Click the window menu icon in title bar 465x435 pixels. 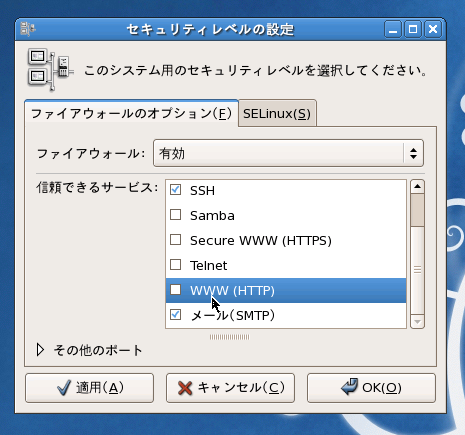[28, 29]
